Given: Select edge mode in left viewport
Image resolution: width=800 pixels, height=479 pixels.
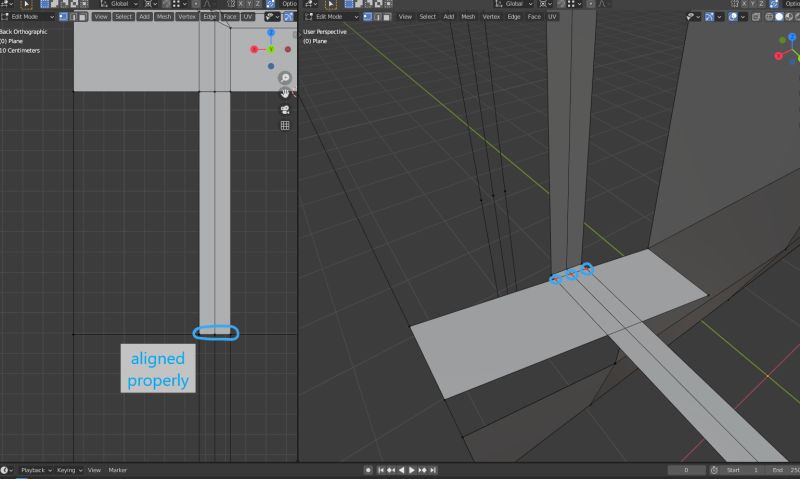Looking at the screenshot, I should tap(73, 17).
